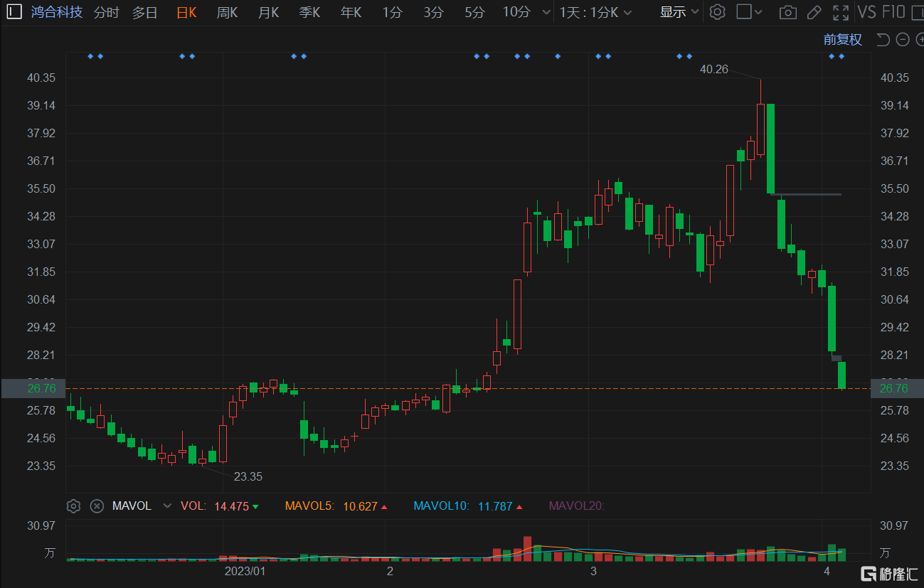
Task: Toggle the 前复权 price adjustment
Action: tap(842, 40)
